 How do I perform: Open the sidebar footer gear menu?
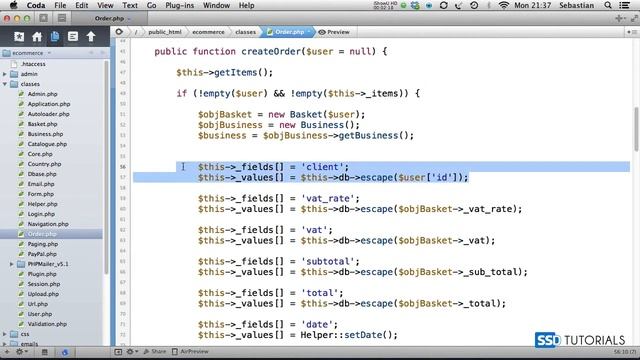[21, 351]
